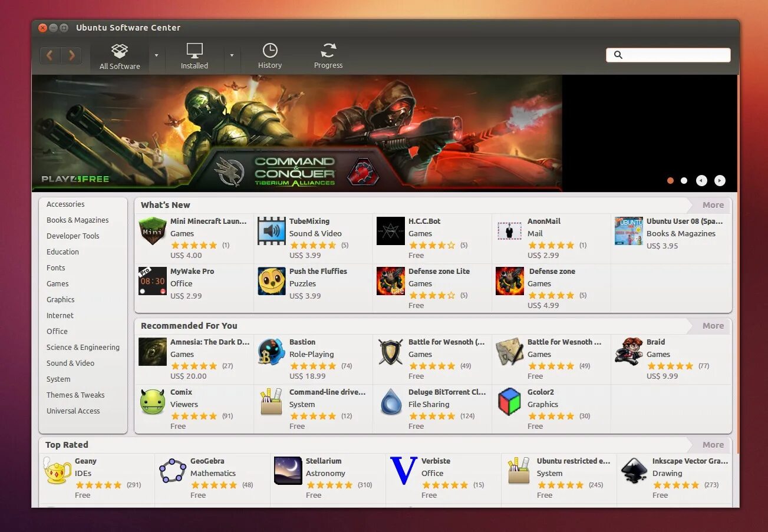Open the Universal Access category
768x532 pixels.
click(x=73, y=411)
